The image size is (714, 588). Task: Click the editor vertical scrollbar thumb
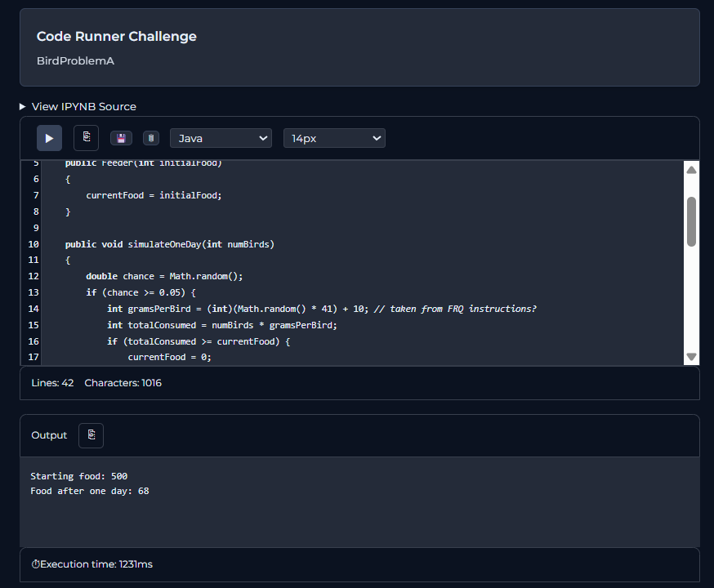click(x=691, y=220)
